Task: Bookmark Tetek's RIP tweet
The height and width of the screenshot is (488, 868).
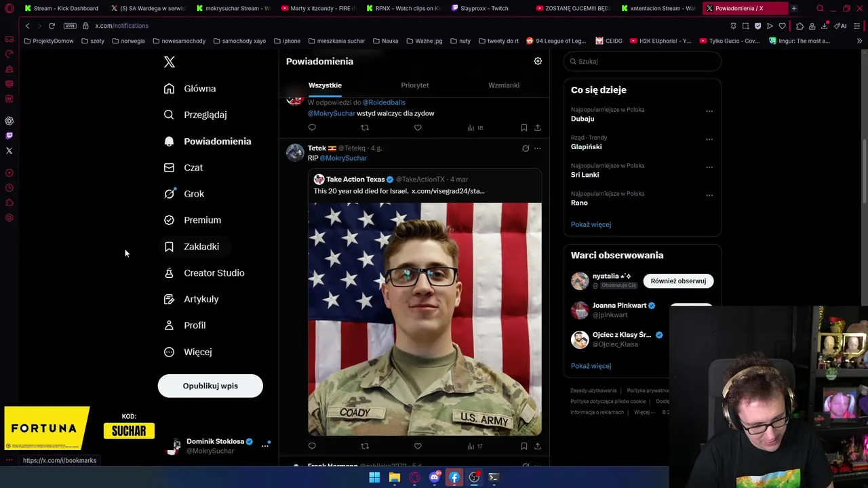Action: coord(524,446)
